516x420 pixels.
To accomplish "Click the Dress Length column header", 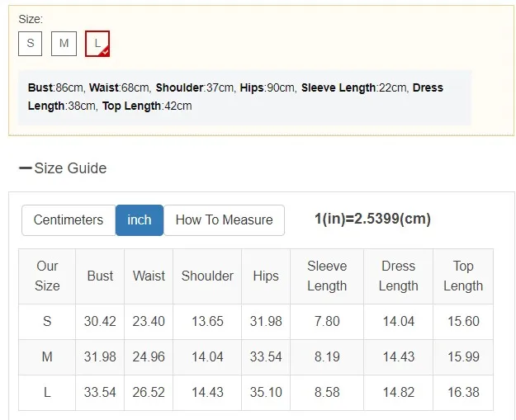I will tap(399, 276).
